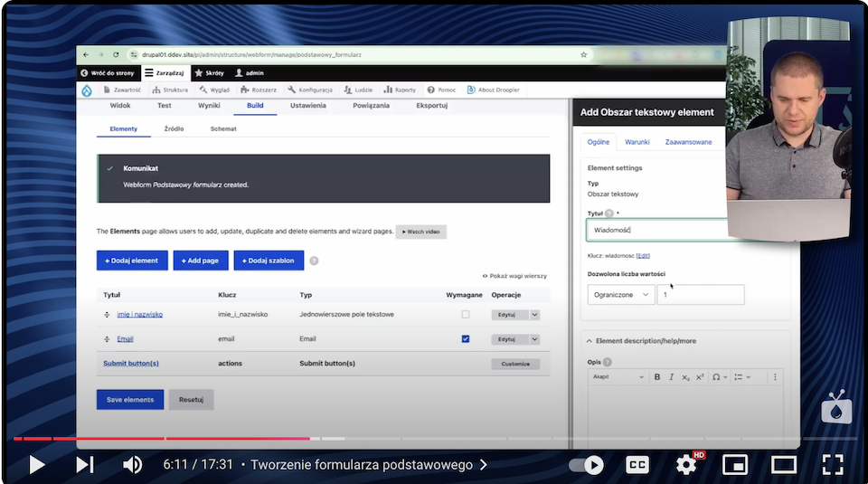Open the Akapit paragraph format dropdown

[618, 377]
